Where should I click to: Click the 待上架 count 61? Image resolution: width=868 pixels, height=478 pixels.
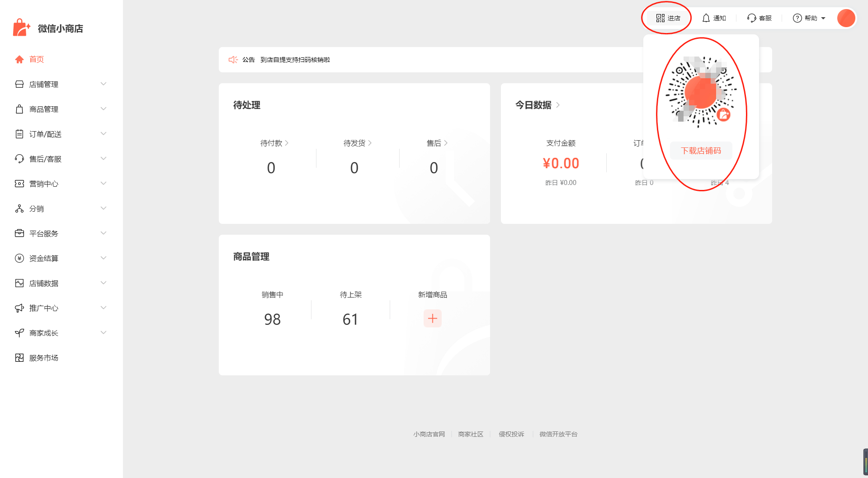(x=350, y=319)
